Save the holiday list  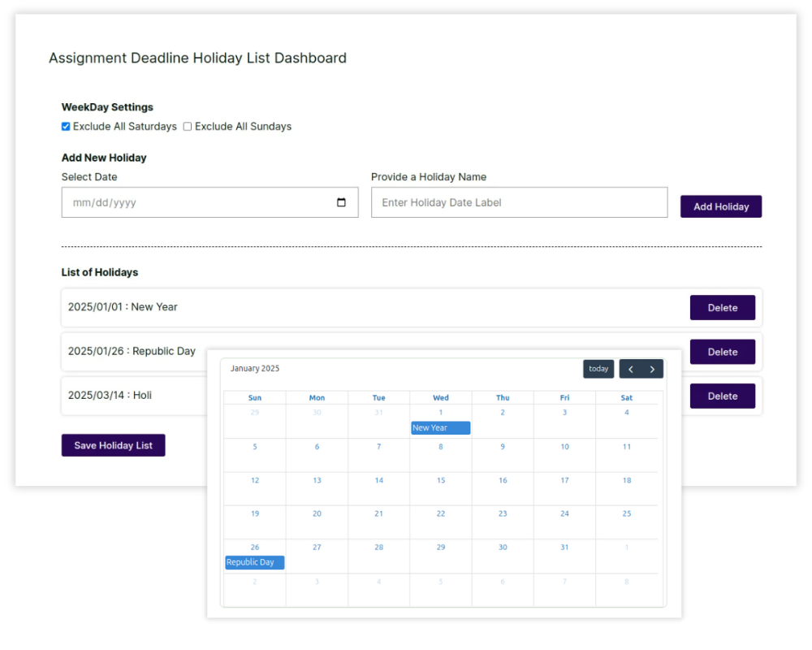pyautogui.click(x=113, y=445)
